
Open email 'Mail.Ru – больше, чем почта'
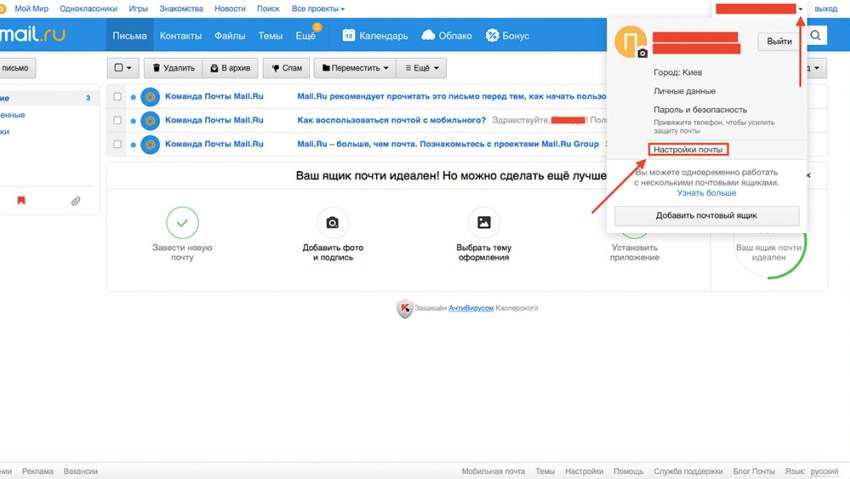point(448,144)
